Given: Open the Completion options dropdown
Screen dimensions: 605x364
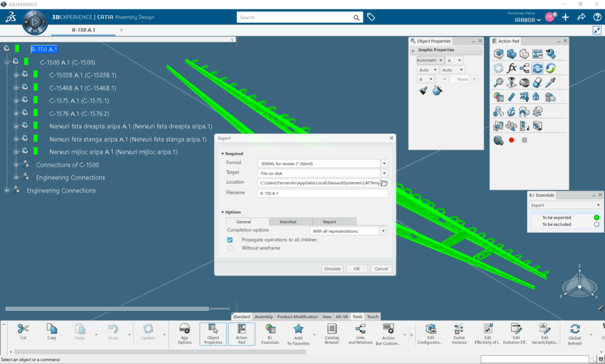Looking at the screenshot, I should coord(383,231).
